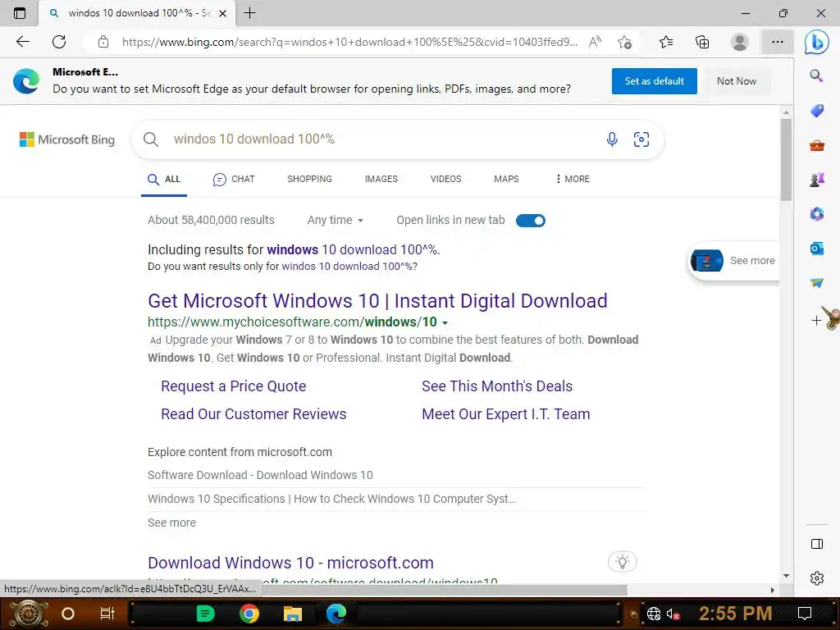Open File Explorer from the taskbar
This screenshot has height=630, width=840.
tap(293, 614)
